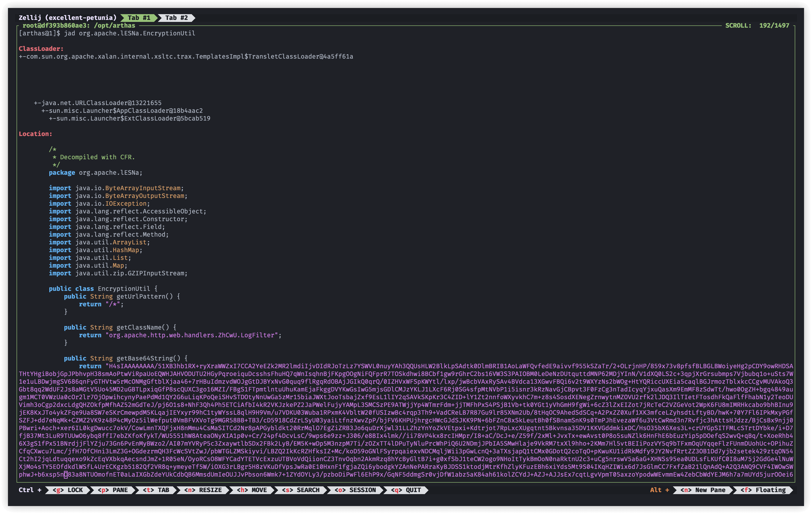Open SEARCH mode from status bar

301,490
